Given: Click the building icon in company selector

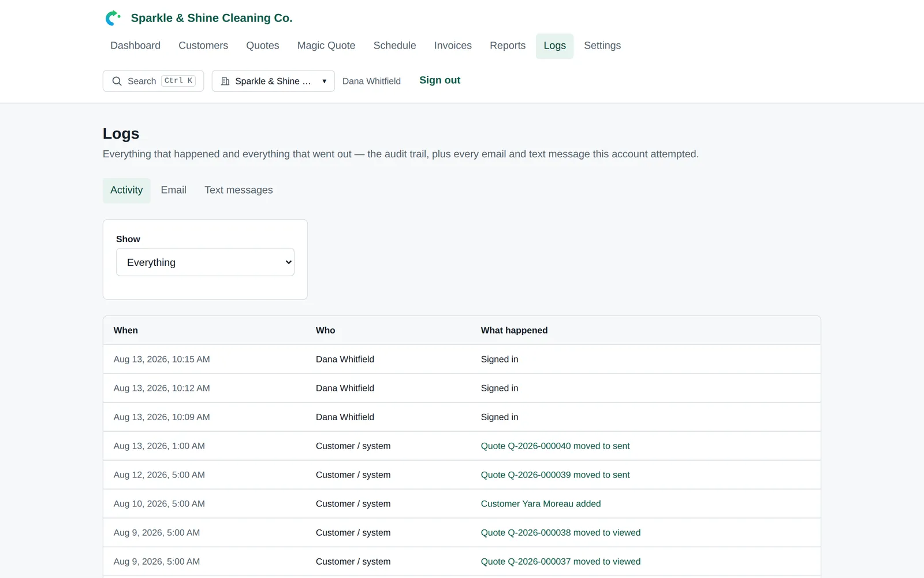Looking at the screenshot, I should 225,81.
